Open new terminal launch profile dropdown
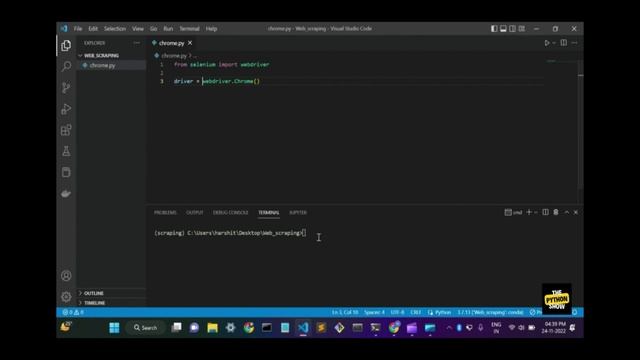This screenshot has width=640, height=360. click(x=536, y=212)
